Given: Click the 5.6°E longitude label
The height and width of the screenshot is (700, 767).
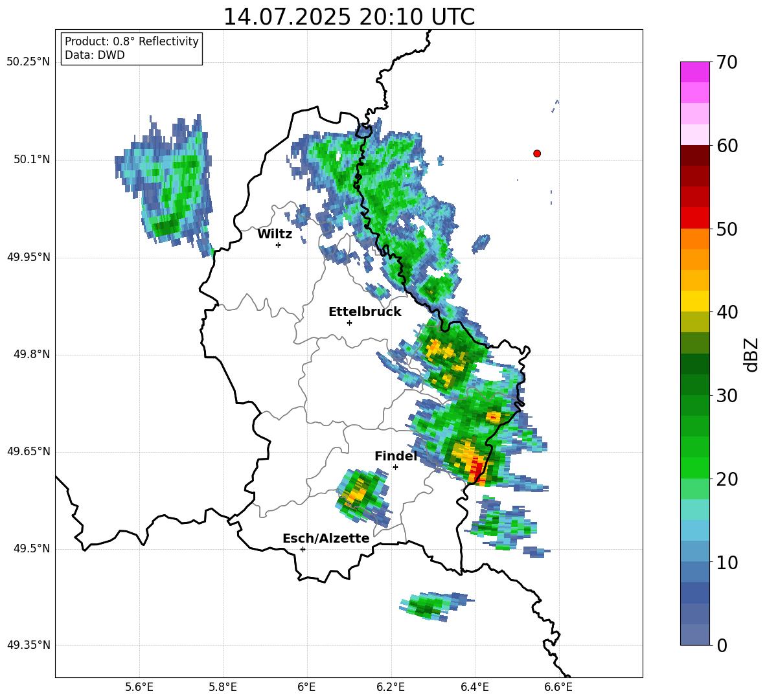Looking at the screenshot, I should (x=139, y=687).
